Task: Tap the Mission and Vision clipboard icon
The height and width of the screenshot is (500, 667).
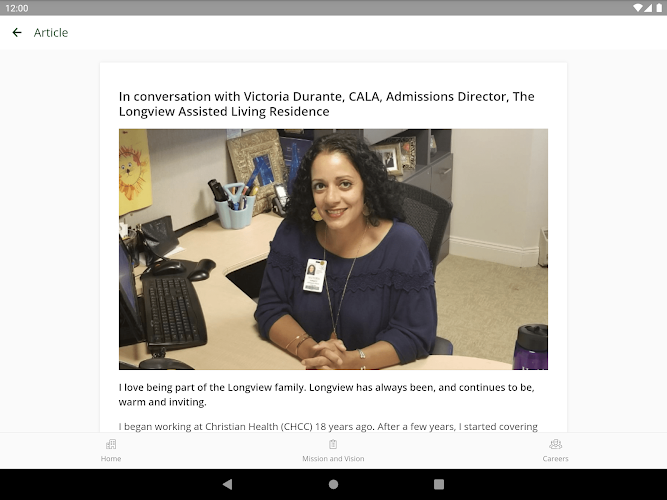Action: coord(333,444)
